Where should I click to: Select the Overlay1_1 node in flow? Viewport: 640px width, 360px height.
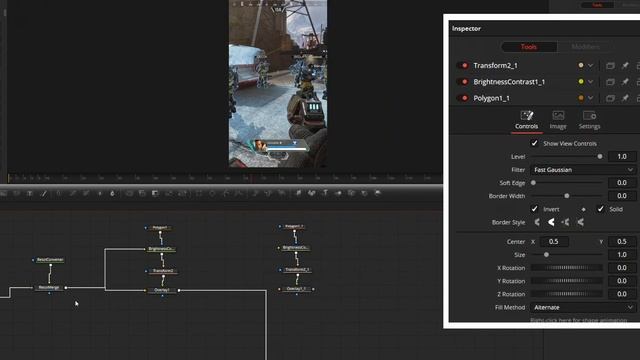tap(296, 289)
